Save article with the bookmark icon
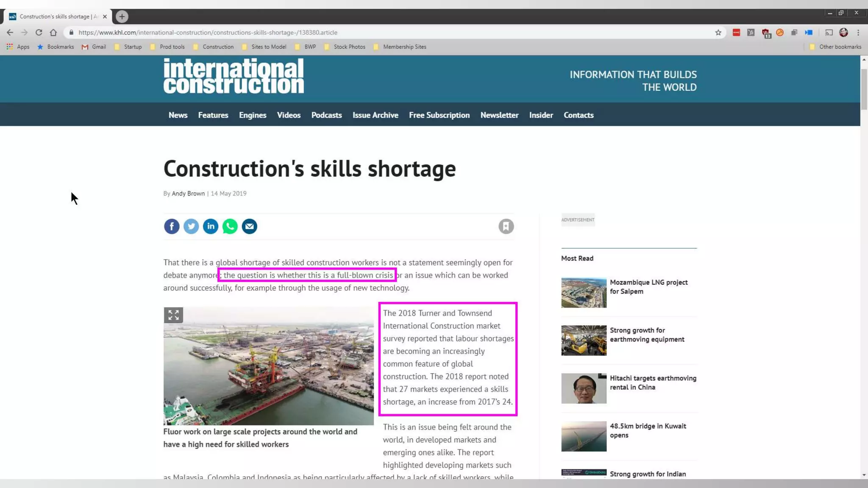Image resolution: width=868 pixels, height=488 pixels. pyautogui.click(x=506, y=226)
